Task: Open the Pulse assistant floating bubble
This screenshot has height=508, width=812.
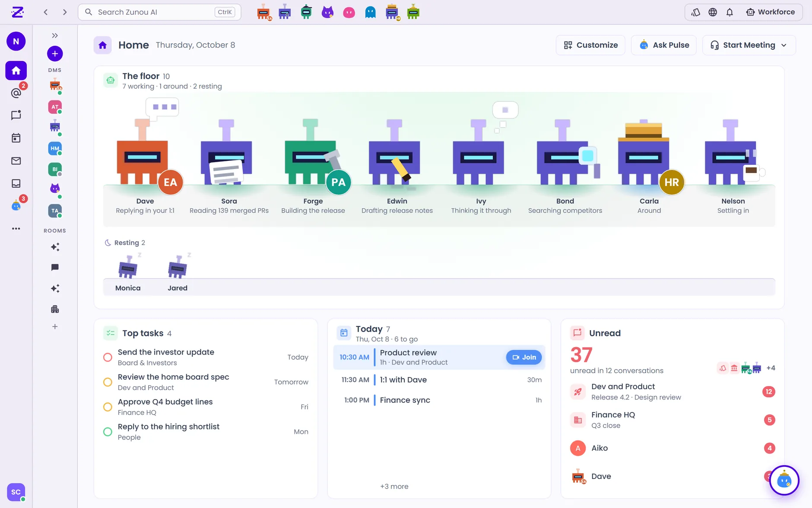Action: coord(784,480)
